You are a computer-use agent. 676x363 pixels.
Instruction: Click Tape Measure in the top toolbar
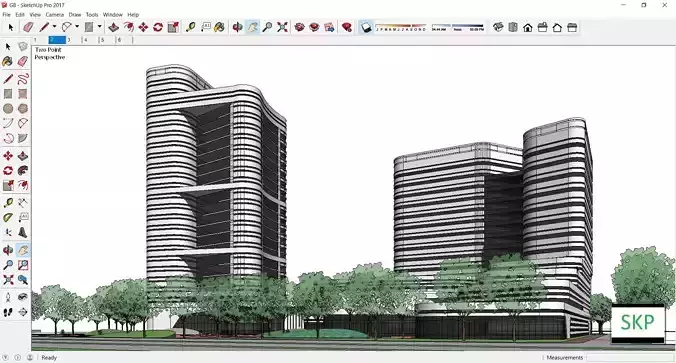[x=190, y=28]
